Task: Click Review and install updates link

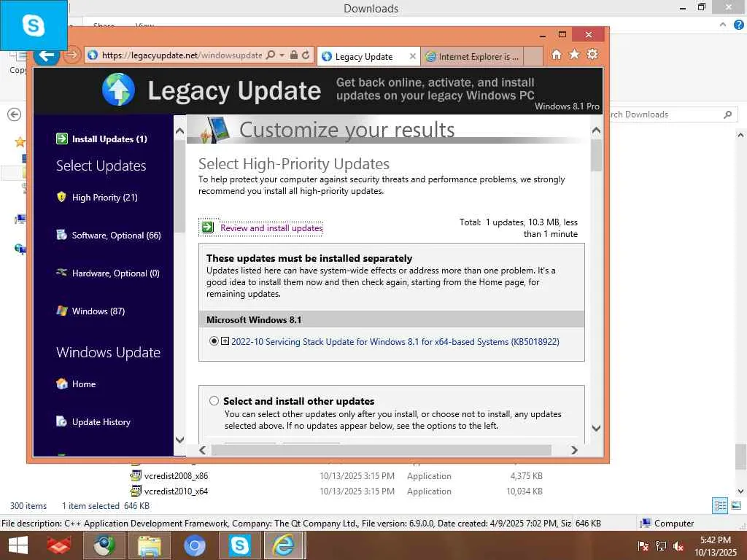Action: (x=271, y=228)
